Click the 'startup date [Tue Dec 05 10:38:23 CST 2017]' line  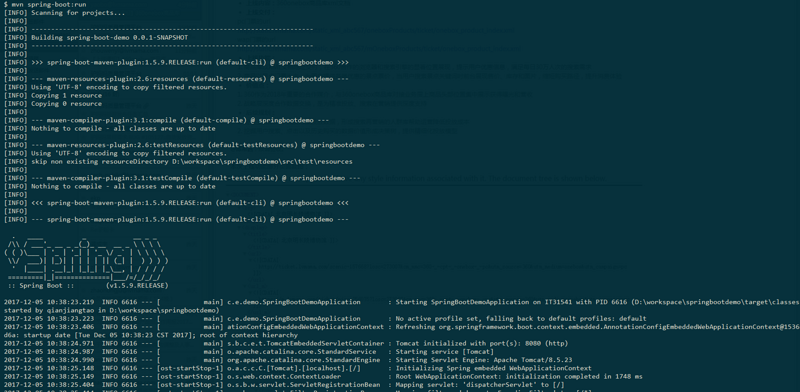[x=151, y=335]
